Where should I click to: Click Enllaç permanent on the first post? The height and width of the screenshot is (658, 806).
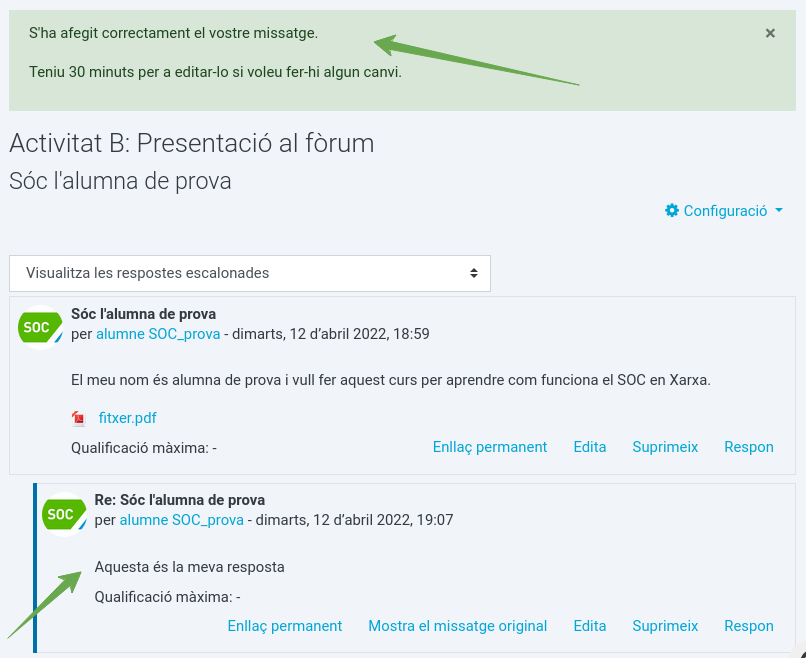(x=490, y=447)
